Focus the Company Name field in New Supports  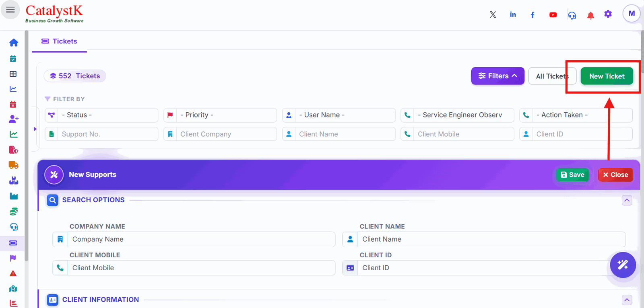(194, 239)
